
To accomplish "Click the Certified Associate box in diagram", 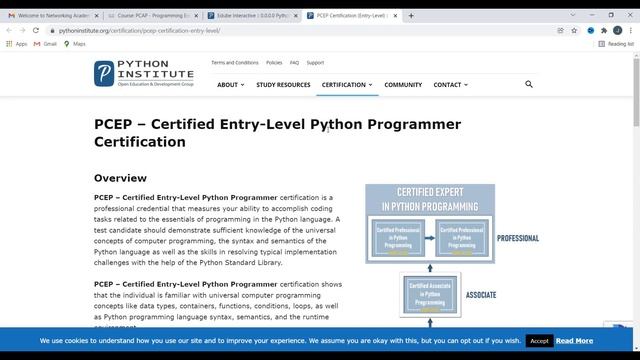I will (x=430, y=295).
